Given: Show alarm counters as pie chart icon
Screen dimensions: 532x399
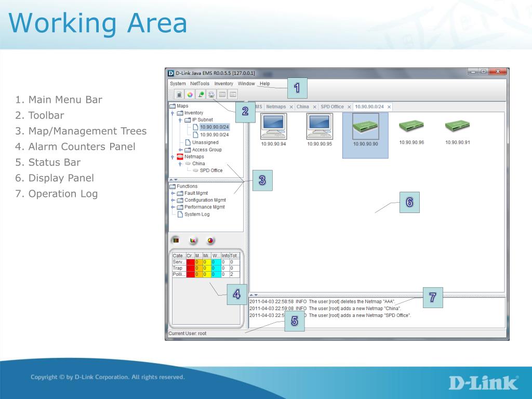Looking at the screenshot, I should click(210, 241).
